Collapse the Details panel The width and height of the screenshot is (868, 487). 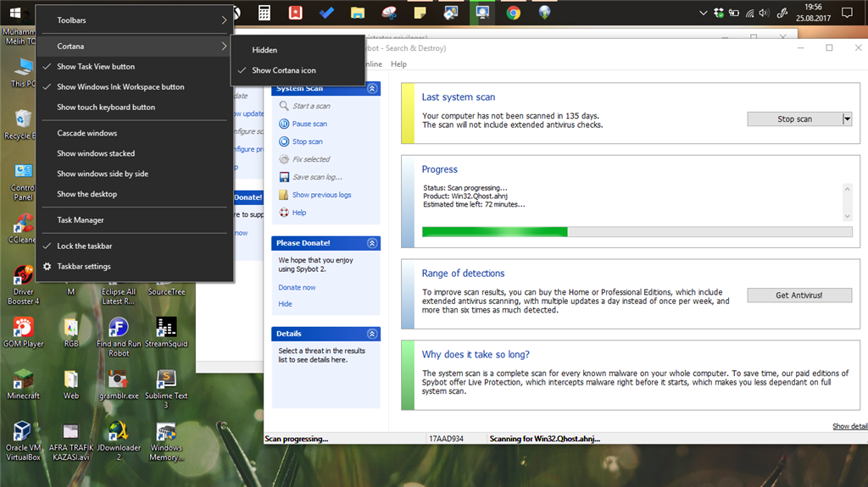[x=373, y=334]
